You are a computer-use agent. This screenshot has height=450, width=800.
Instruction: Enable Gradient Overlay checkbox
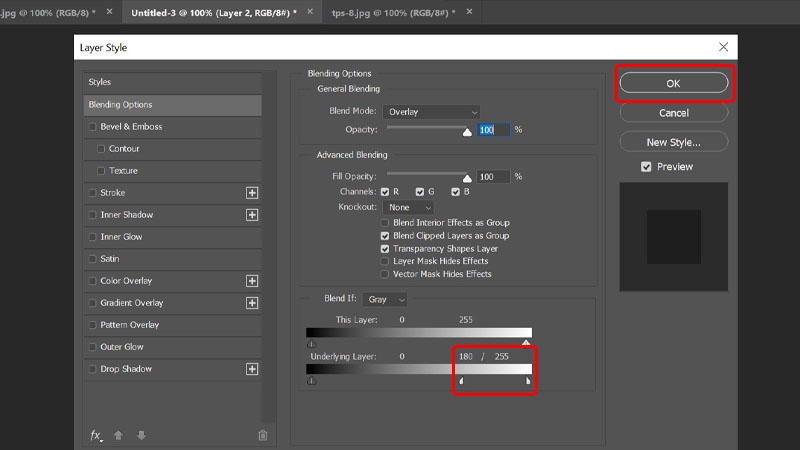92,303
